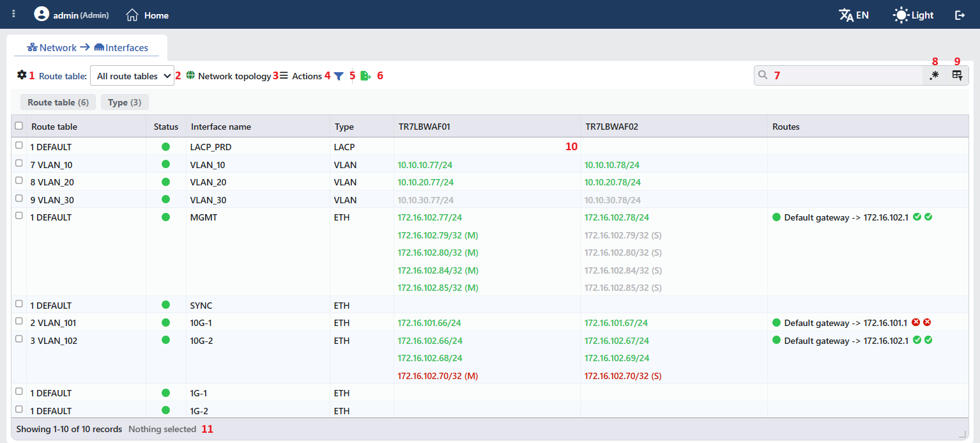Click the 1G-1 interface name
Screen dimensions: 980x443
(199, 393)
